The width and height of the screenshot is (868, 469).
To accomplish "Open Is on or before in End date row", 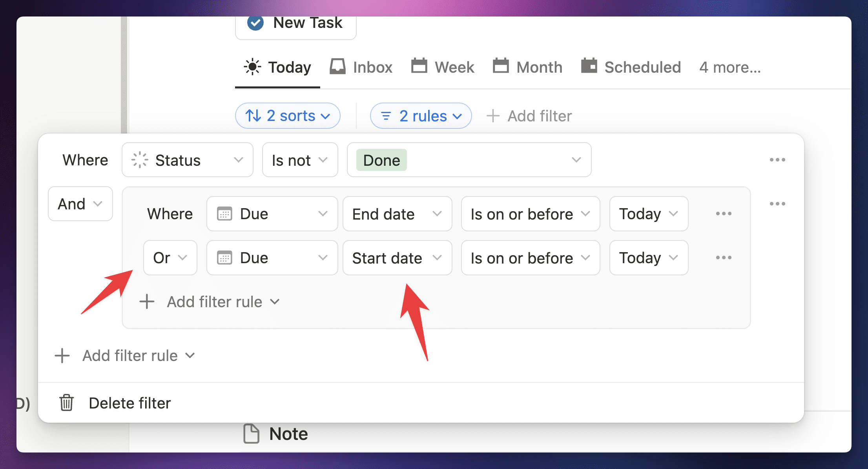I will click(531, 214).
